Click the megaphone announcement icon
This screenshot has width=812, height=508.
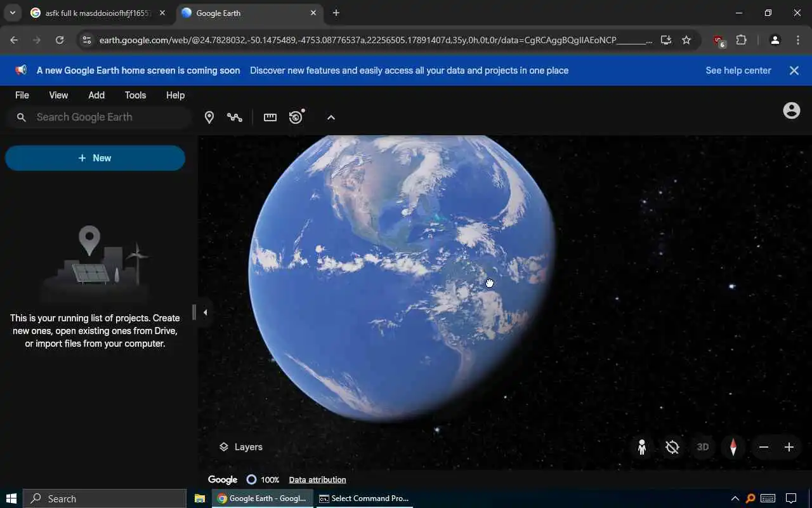(21, 70)
